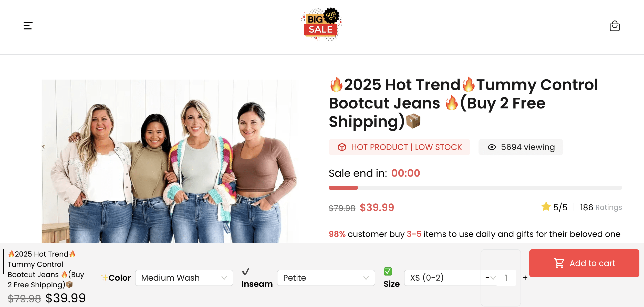
Task: Open the 186 Ratings link
Action: [601, 207]
